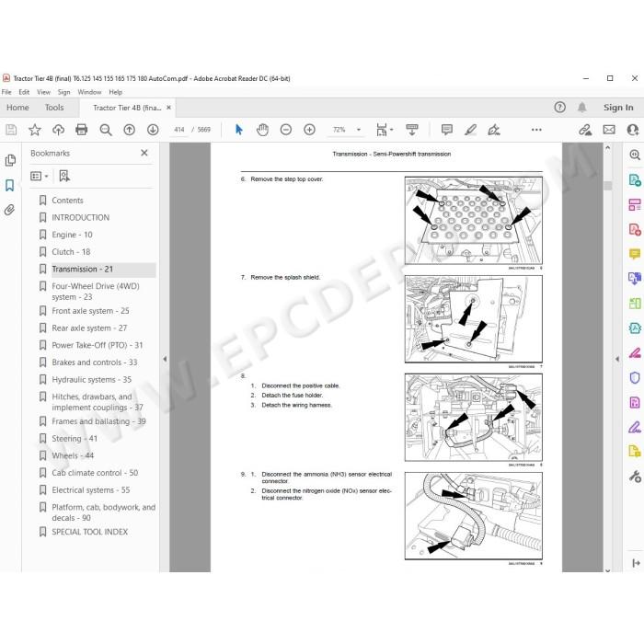Open the zoom level dropdown
The height and width of the screenshot is (644, 644).
coord(359,130)
